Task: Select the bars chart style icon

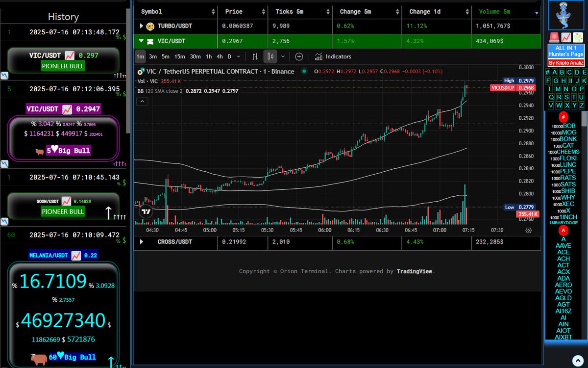Action: 255,56
